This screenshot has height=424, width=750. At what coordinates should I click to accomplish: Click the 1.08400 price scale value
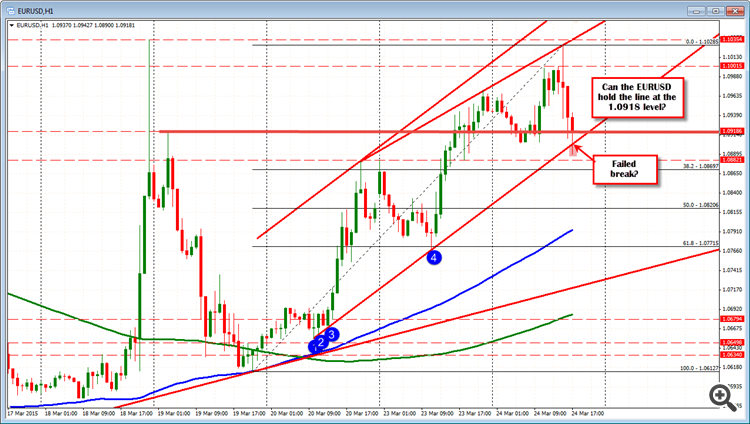pos(732,193)
